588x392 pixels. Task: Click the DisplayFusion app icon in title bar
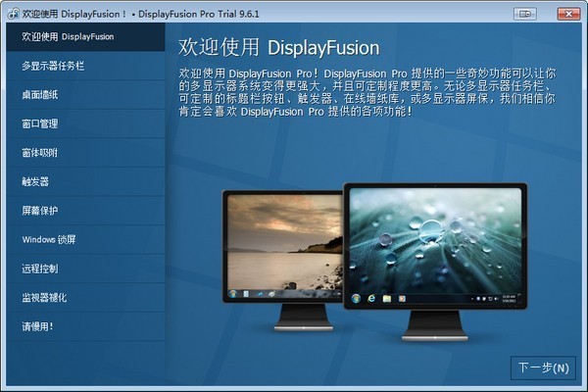(x=13, y=14)
